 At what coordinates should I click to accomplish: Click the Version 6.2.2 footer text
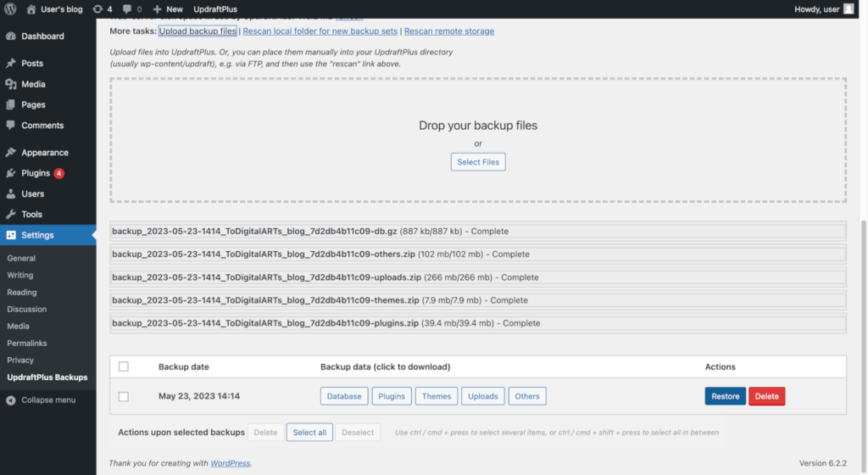point(822,463)
